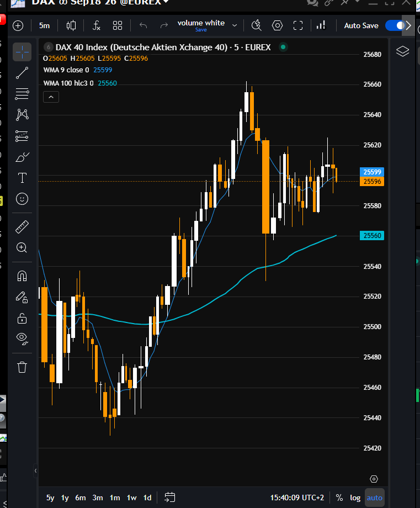420x508 pixels.
Task: Click the add symbol plus button
Action: point(18,25)
